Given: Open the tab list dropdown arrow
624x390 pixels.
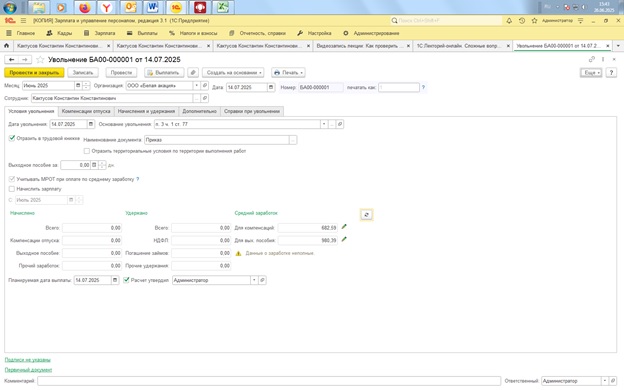Looking at the screenshot, I should coord(618,46).
